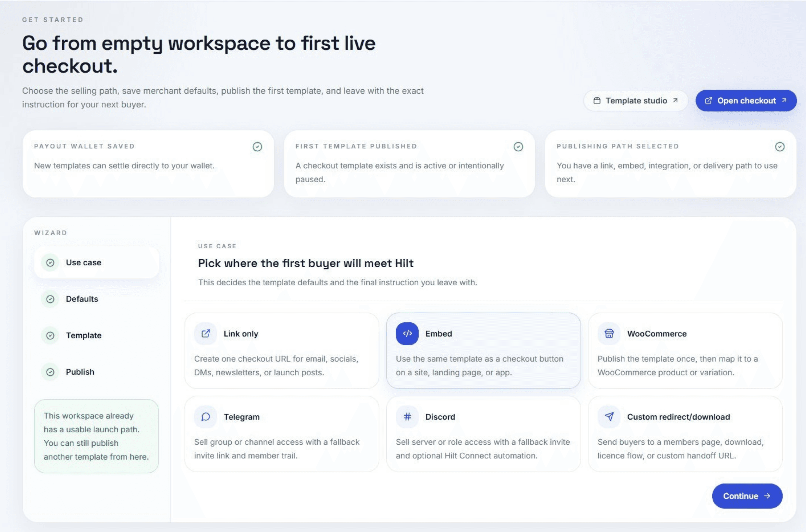Click the external-link icon in Open checkout
The width and height of the screenshot is (806, 532).
tap(708, 101)
